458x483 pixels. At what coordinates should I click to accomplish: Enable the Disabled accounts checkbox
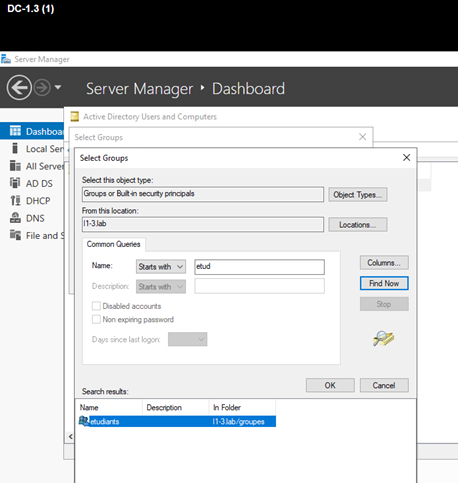coord(96,306)
